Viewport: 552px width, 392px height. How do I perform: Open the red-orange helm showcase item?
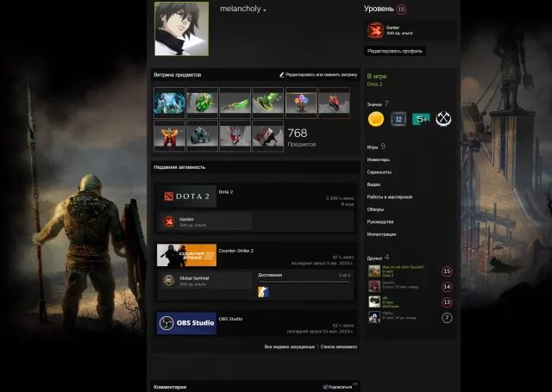point(334,103)
